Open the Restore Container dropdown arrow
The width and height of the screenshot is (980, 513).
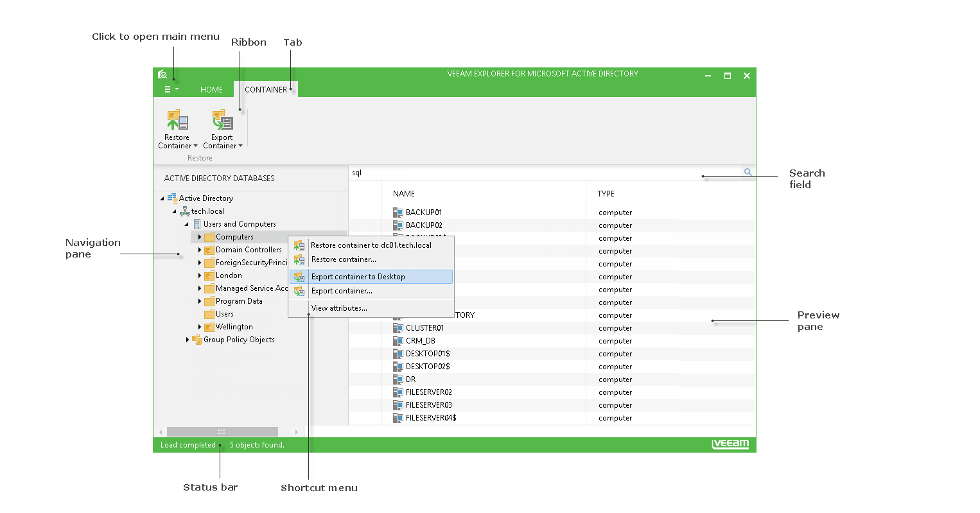click(196, 146)
